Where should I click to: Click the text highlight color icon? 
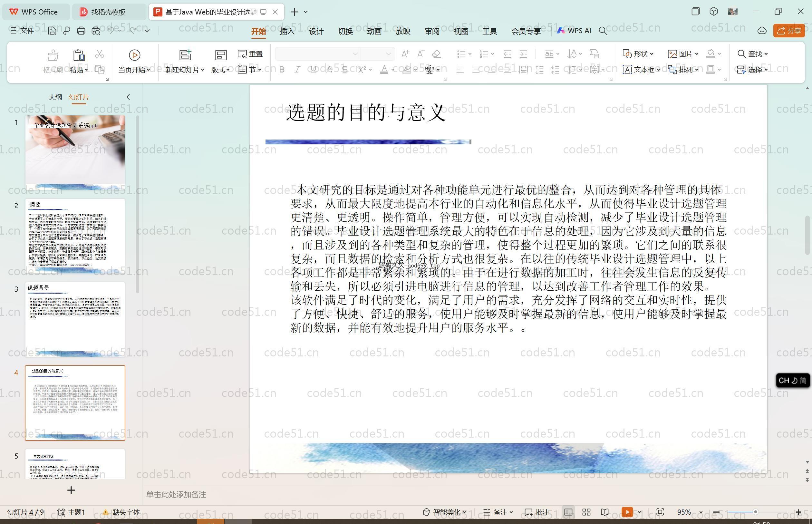[407, 70]
